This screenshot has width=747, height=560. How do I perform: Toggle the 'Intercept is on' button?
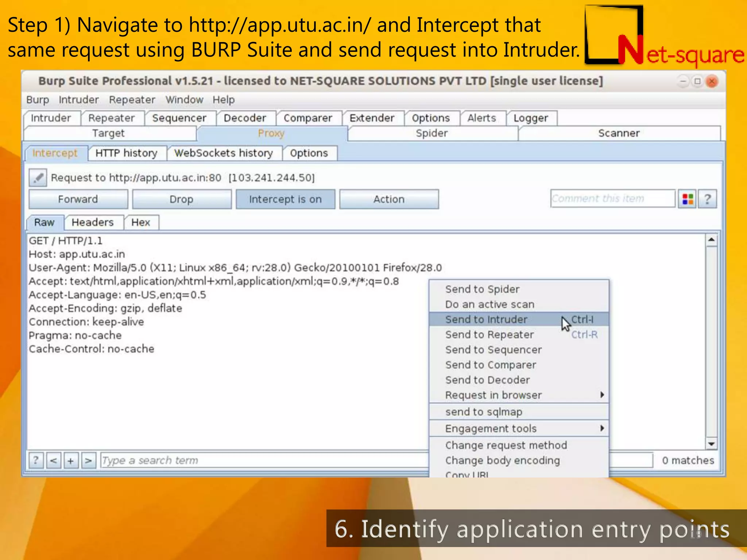(285, 199)
